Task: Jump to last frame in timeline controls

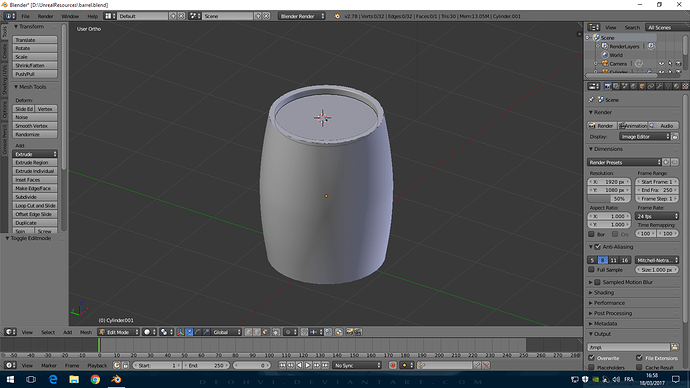Action: tap(325, 365)
